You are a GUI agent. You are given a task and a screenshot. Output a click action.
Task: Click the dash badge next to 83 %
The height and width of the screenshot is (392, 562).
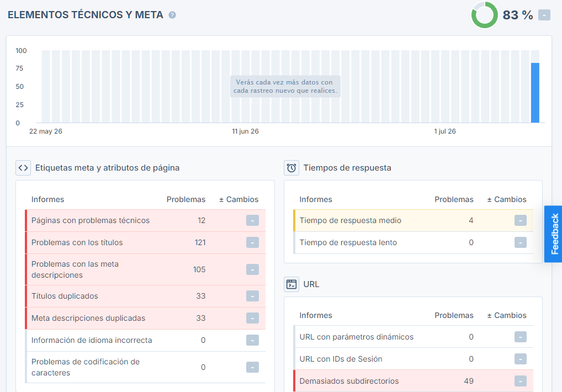[544, 15]
